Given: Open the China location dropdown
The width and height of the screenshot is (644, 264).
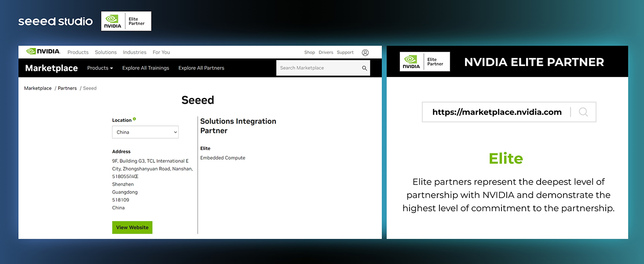Looking at the screenshot, I should [x=145, y=132].
